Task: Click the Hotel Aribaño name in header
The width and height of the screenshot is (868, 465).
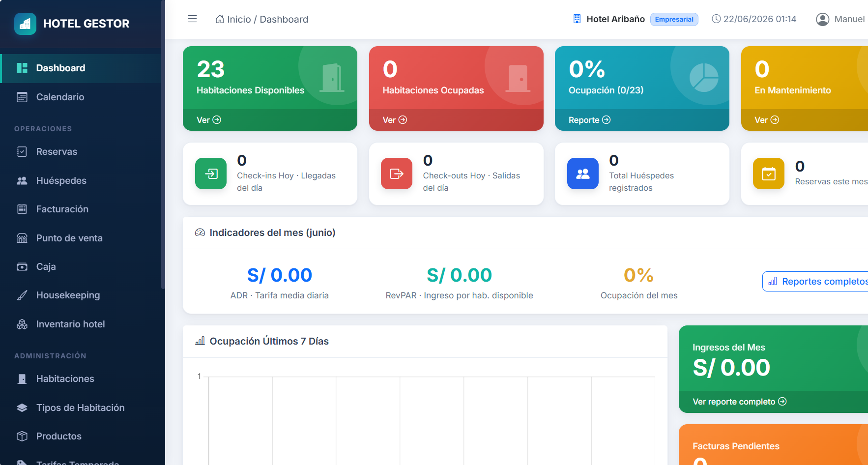Action: [615, 19]
